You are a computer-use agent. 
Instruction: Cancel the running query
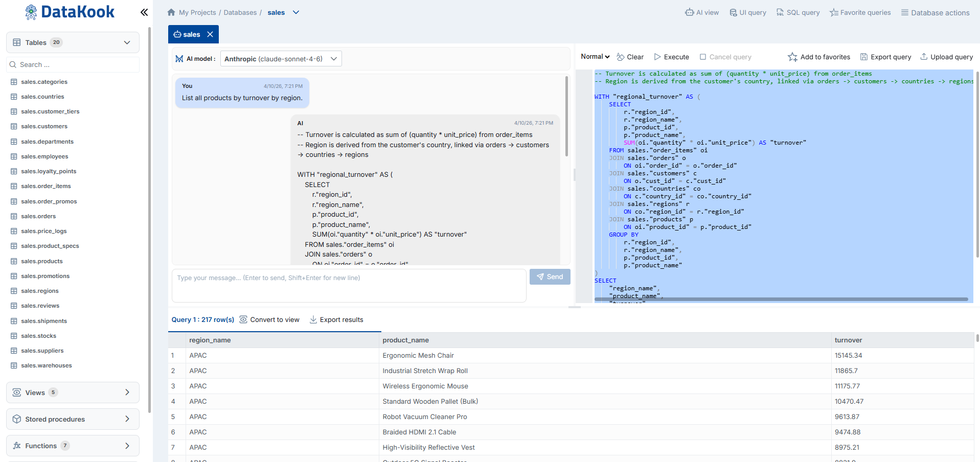tap(725, 57)
